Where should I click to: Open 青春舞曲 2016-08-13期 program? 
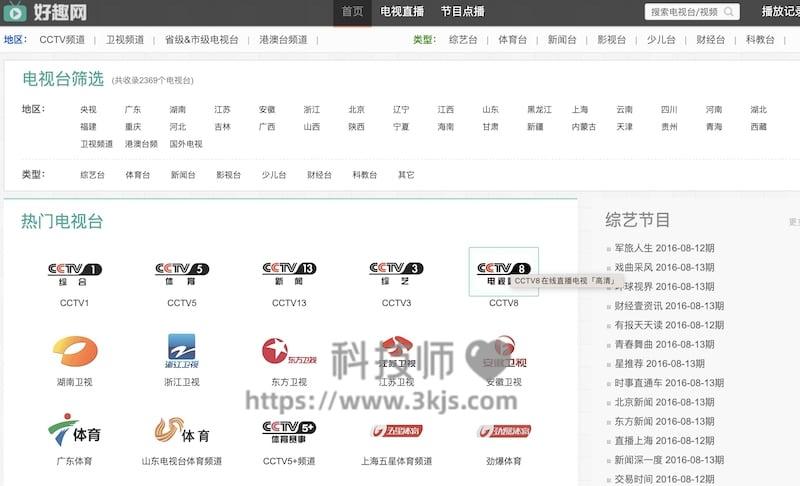point(664,345)
